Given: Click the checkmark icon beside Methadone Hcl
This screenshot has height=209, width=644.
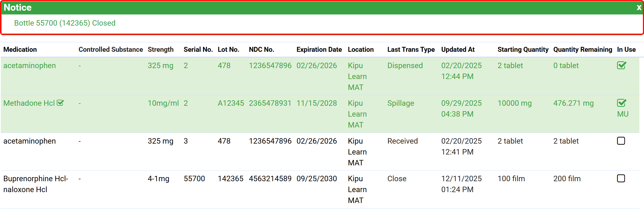Looking at the screenshot, I should pos(60,103).
